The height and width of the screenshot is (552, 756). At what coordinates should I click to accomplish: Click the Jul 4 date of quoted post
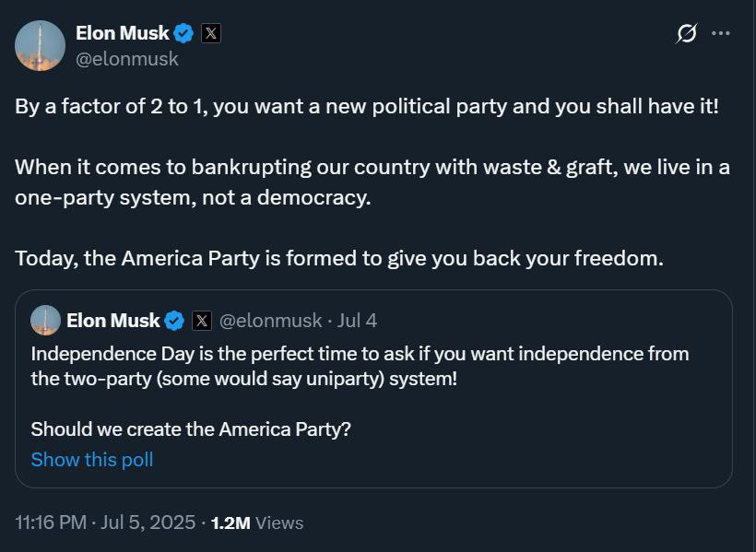tap(357, 321)
